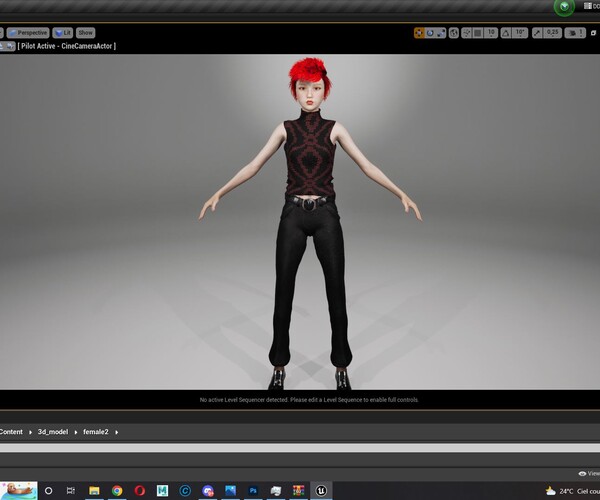Open the Show flags menu
Viewport: 600px width, 500px height.
point(85,33)
